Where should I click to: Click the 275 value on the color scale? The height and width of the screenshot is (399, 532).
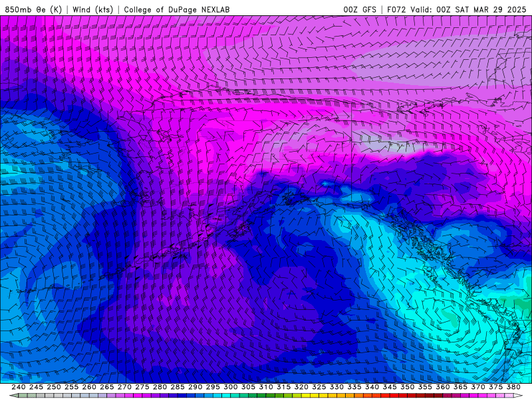point(142,387)
